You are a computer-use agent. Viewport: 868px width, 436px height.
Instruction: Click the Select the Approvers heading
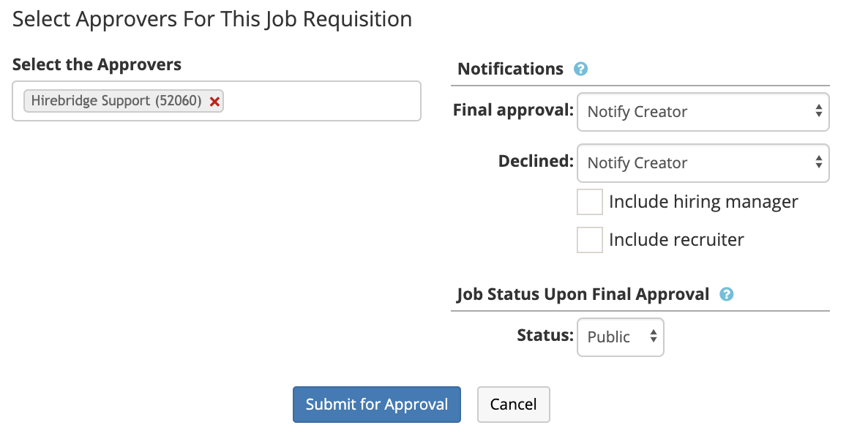(x=97, y=64)
